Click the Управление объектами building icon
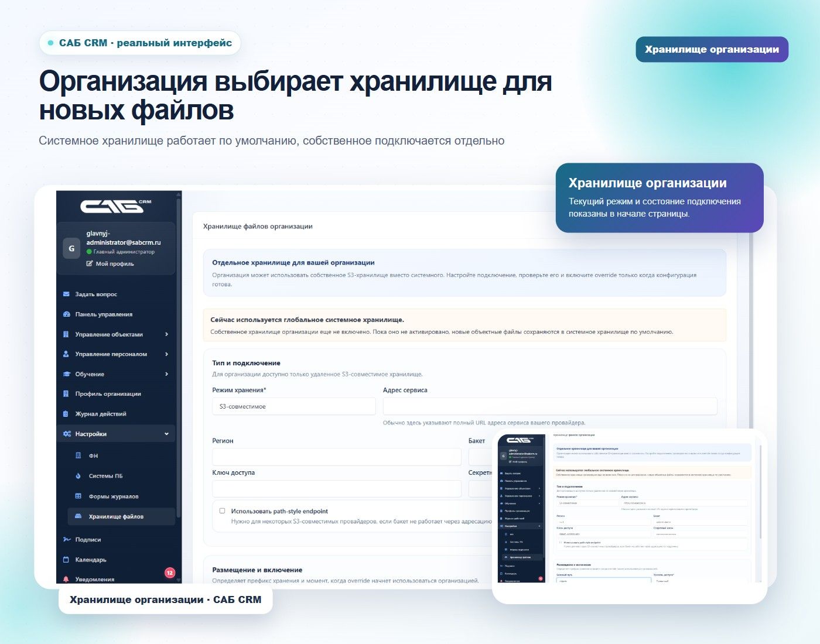Image resolution: width=820 pixels, height=644 pixels. [x=66, y=334]
